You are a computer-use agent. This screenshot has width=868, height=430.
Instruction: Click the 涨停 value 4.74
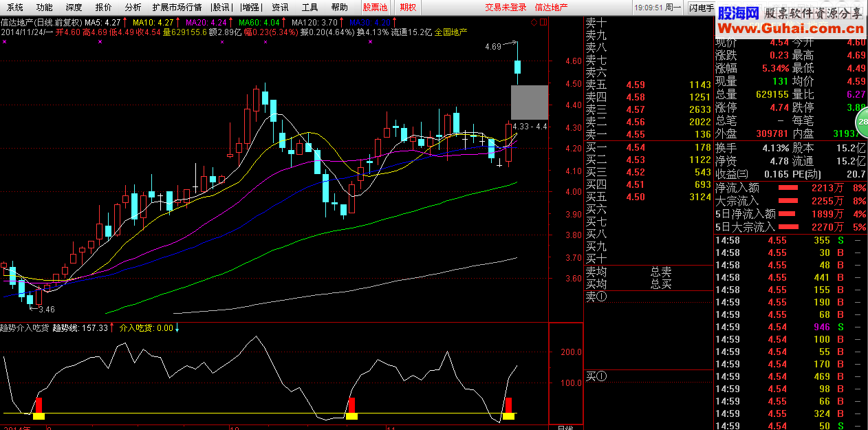(779, 107)
